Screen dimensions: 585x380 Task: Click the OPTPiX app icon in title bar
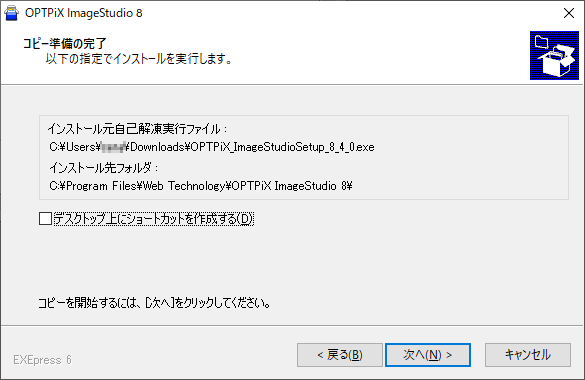[11, 13]
